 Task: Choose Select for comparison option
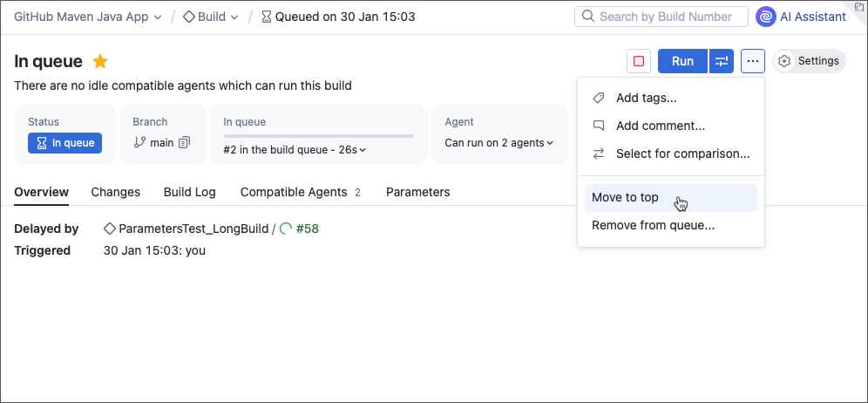click(682, 154)
